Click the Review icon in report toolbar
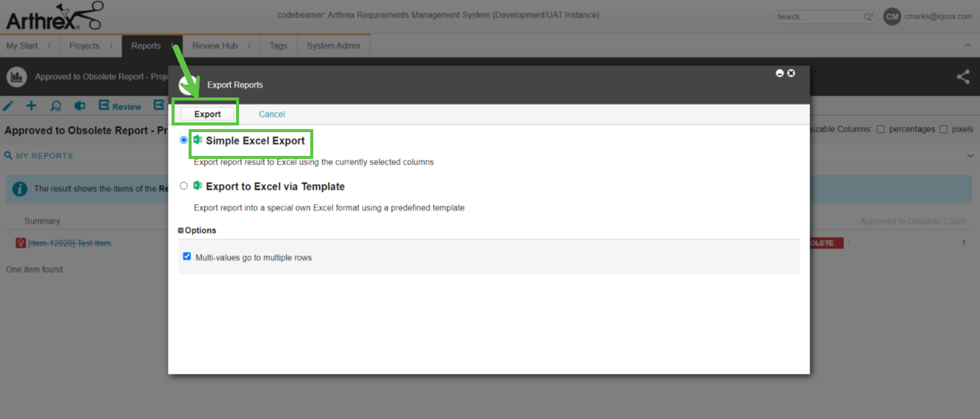The image size is (980, 419). click(120, 106)
